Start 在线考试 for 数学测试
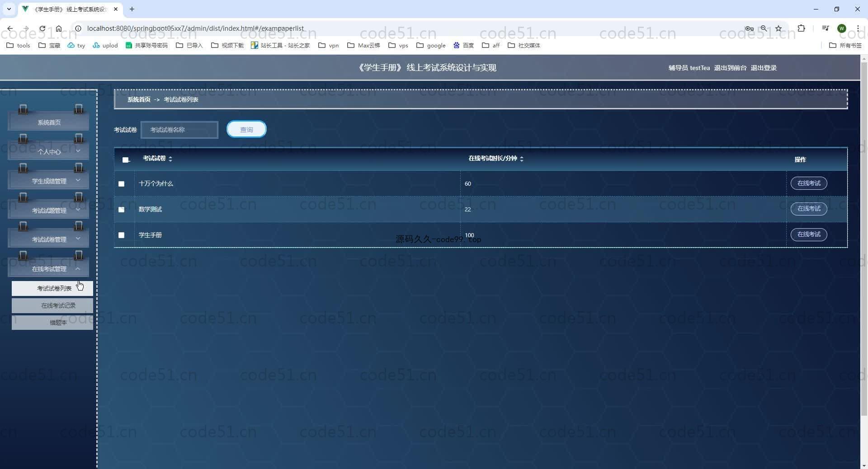 click(x=809, y=209)
